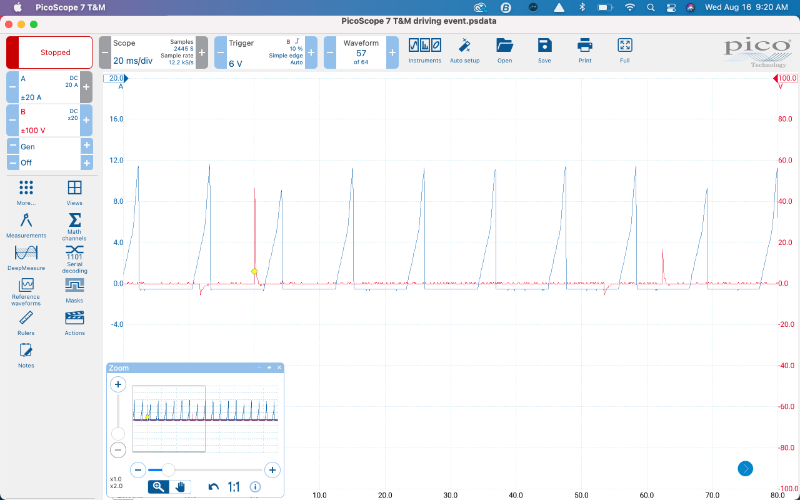Select the magnifier zoom mode in Zoom panel
The height and width of the screenshot is (500, 800).
tap(158, 487)
